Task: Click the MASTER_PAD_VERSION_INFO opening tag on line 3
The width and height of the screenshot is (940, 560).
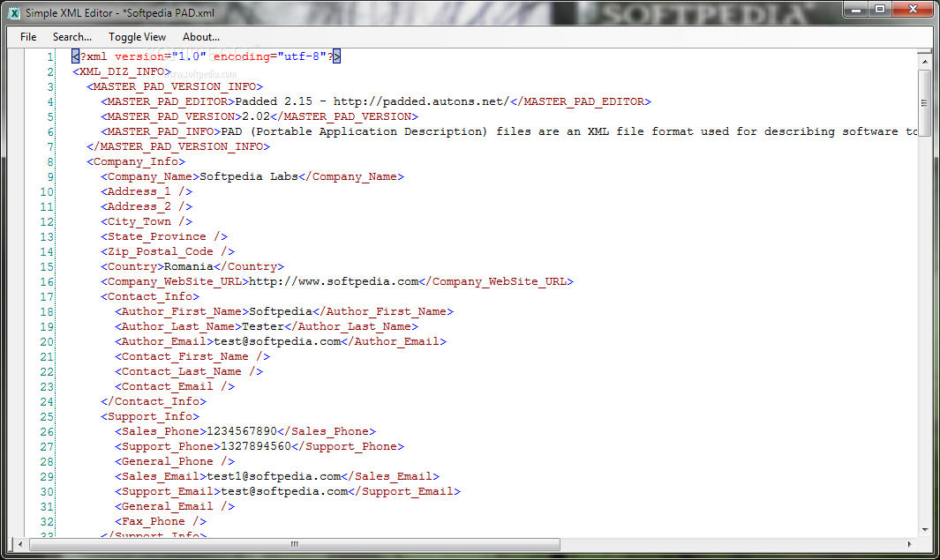Action: pos(175,86)
